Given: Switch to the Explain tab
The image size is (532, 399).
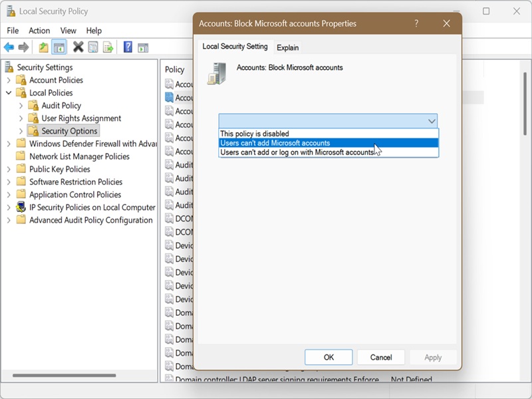Looking at the screenshot, I should pos(288,47).
